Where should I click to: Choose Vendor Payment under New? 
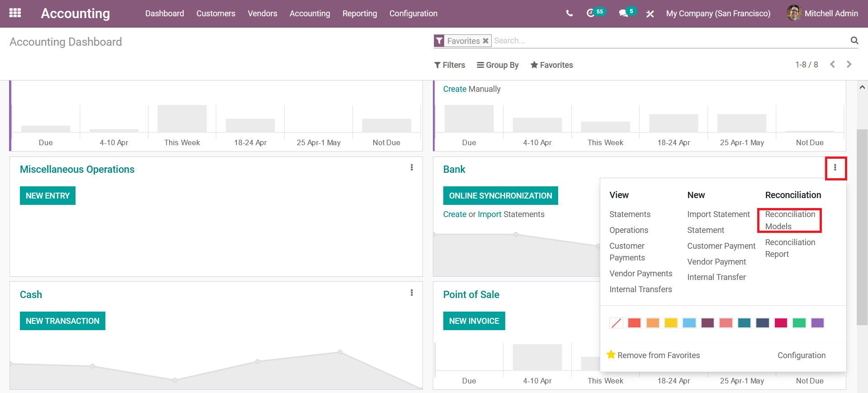coord(716,262)
